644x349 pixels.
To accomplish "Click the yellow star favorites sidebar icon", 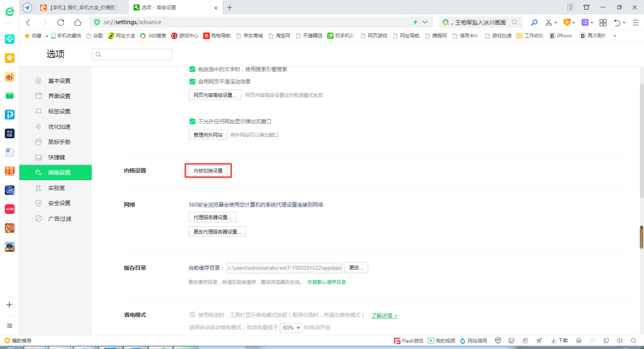I will (x=10, y=58).
